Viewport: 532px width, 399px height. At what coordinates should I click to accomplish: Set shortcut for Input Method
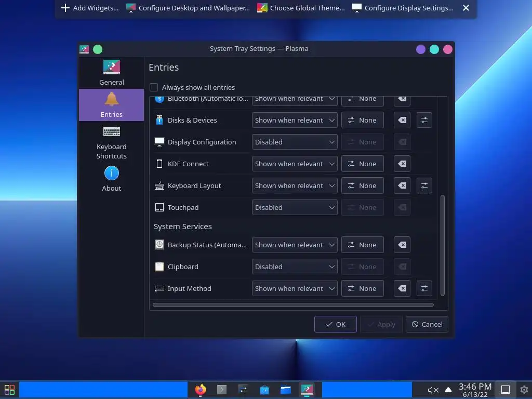(362, 288)
